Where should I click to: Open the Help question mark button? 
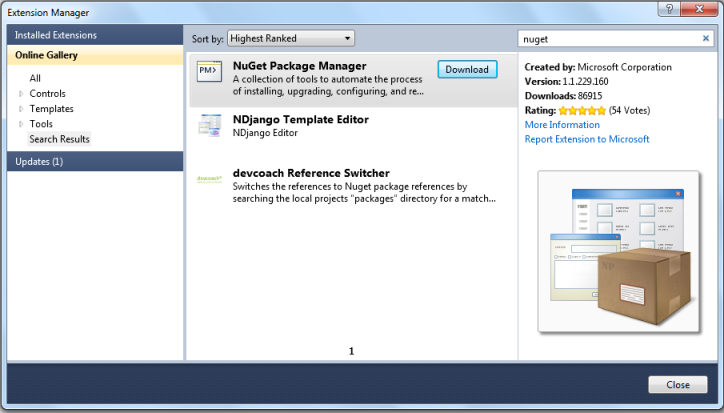pyautogui.click(x=665, y=9)
